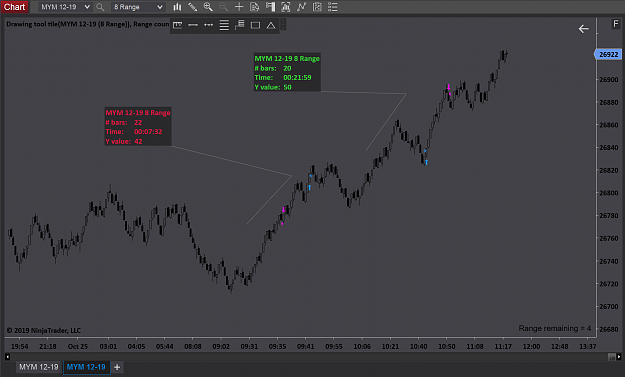Click the zoom in magnifier icon
The image size is (625, 377).
208,7
